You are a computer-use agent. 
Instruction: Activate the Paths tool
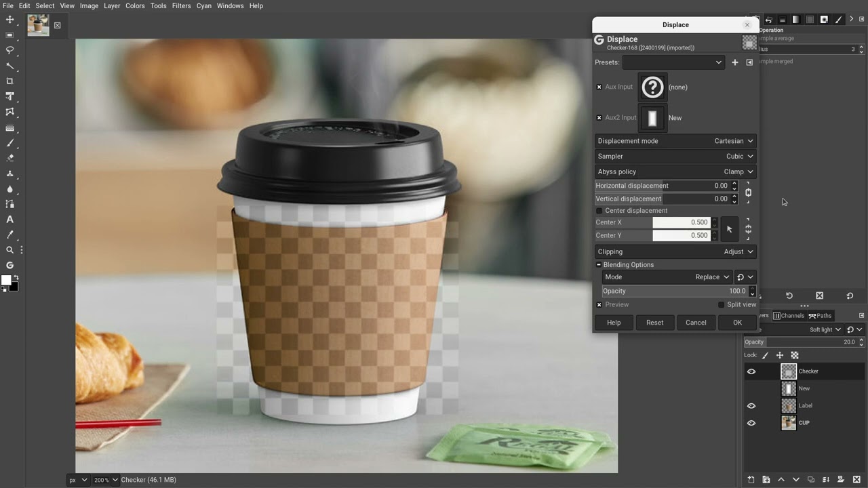[9, 204]
